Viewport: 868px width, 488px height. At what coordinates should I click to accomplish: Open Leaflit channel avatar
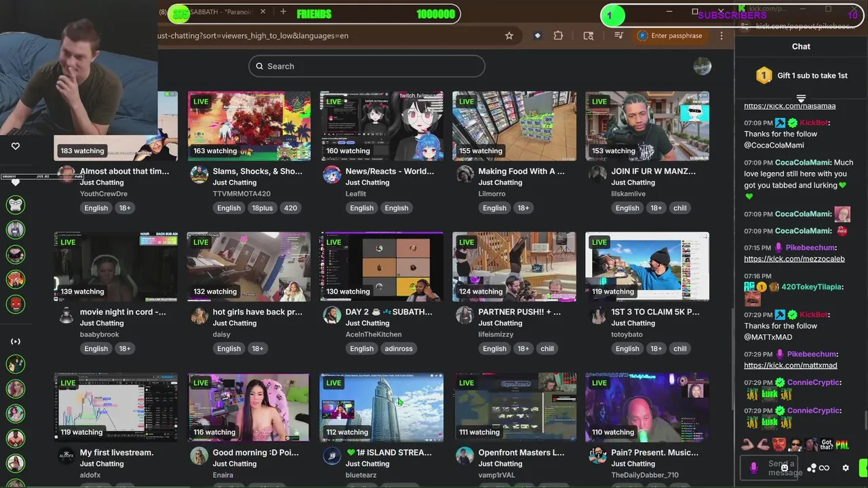click(x=332, y=175)
